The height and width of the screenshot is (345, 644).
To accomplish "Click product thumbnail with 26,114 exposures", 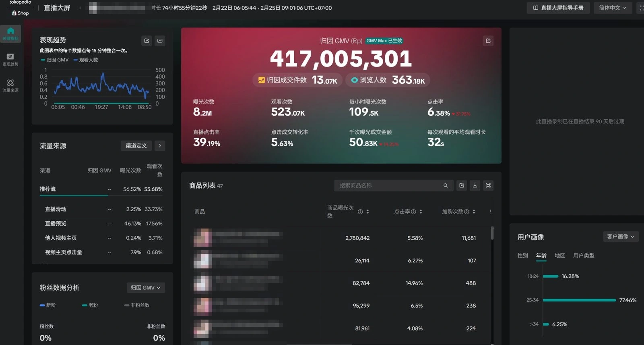I will coord(202,260).
